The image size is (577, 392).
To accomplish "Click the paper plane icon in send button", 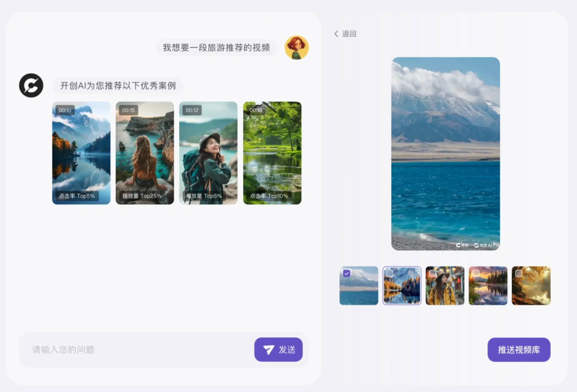I will [x=269, y=349].
